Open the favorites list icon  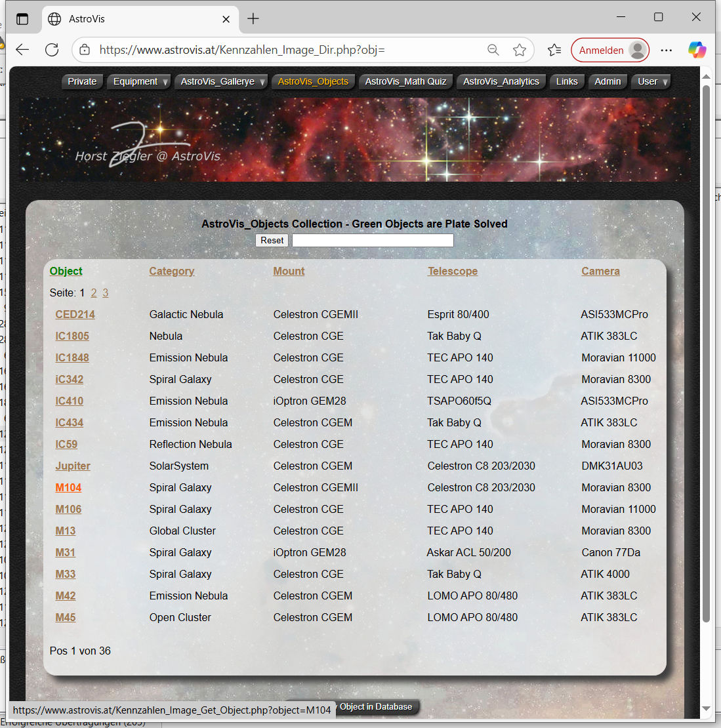(x=554, y=50)
